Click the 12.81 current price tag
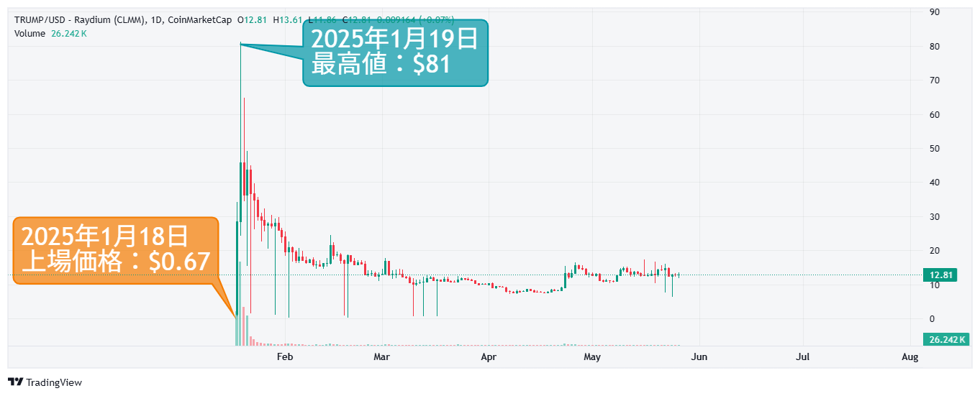 (941, 275)
